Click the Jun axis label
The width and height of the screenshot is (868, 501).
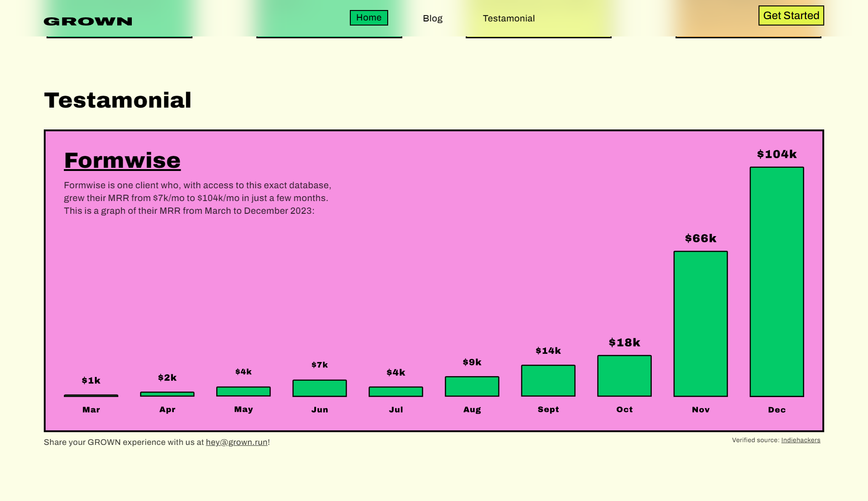320,410
